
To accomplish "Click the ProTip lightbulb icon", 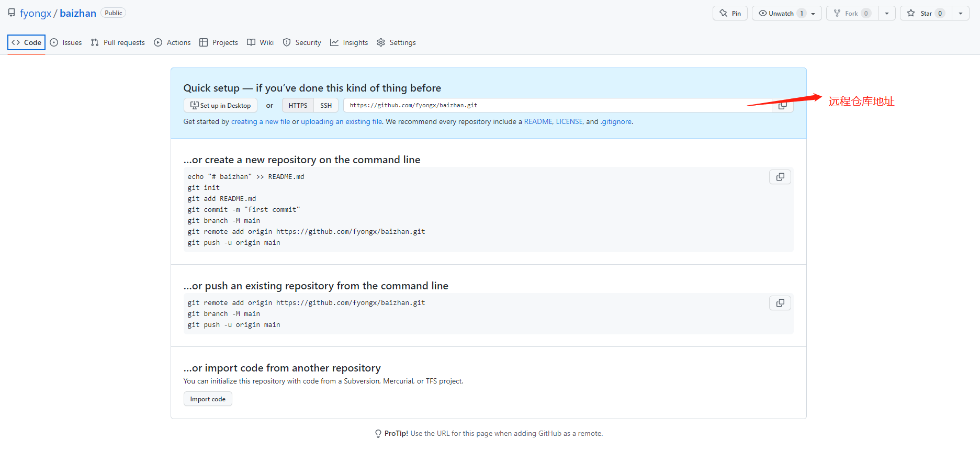I will pos(378,434).
